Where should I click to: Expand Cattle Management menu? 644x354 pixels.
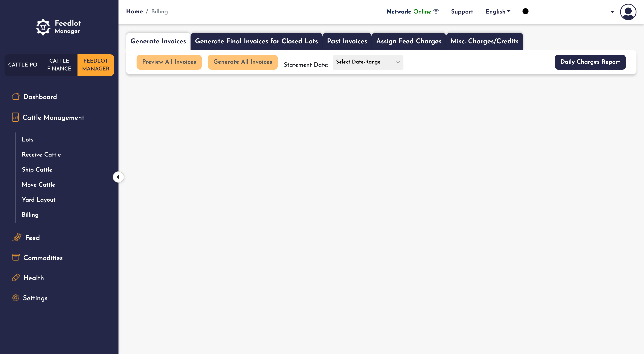coord(53,117)
